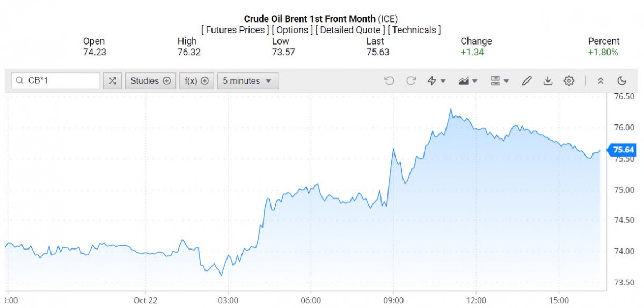View the Technicals link

[414, 30]
